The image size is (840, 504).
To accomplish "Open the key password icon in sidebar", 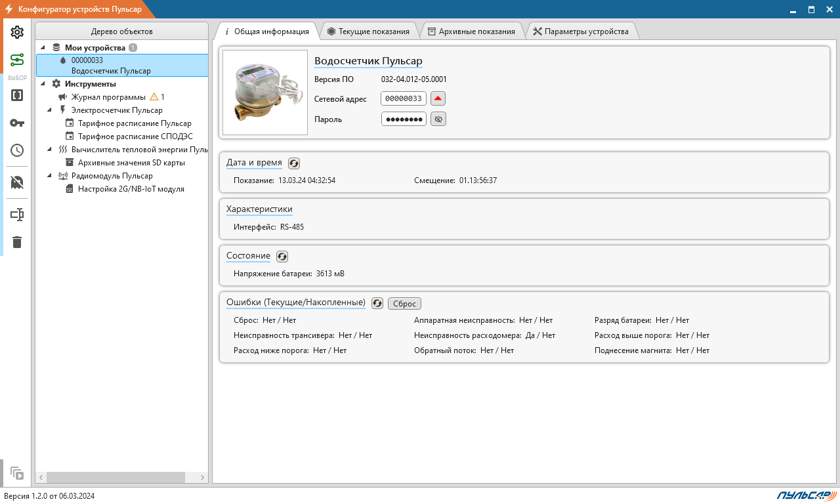I will [17, 123].
